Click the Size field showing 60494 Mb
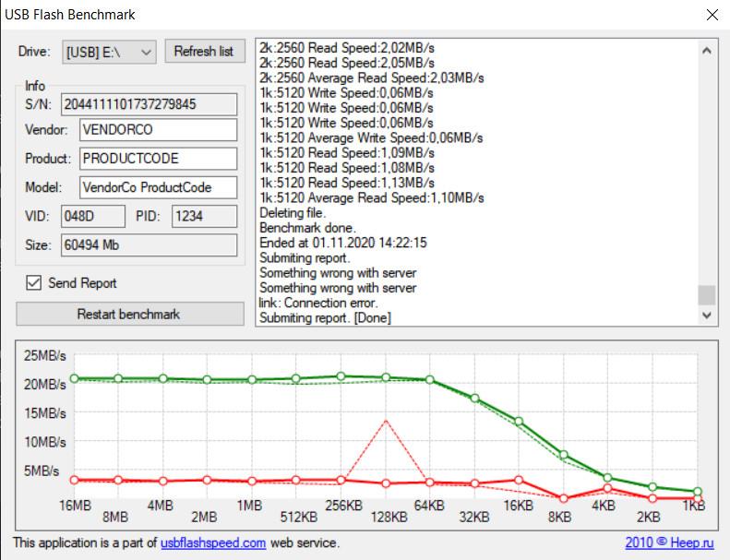 click(x=149, y=245)
